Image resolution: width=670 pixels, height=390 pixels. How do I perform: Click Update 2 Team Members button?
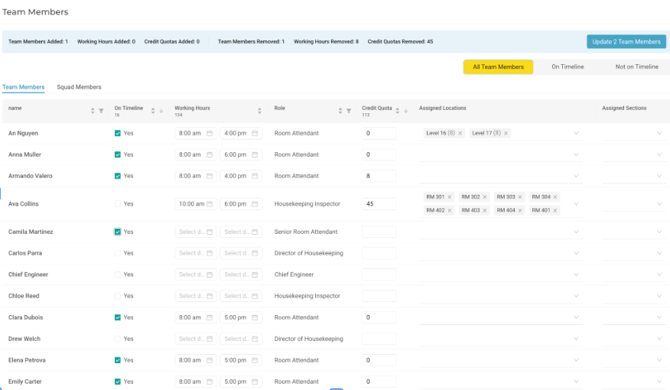[x=626, y=41]
